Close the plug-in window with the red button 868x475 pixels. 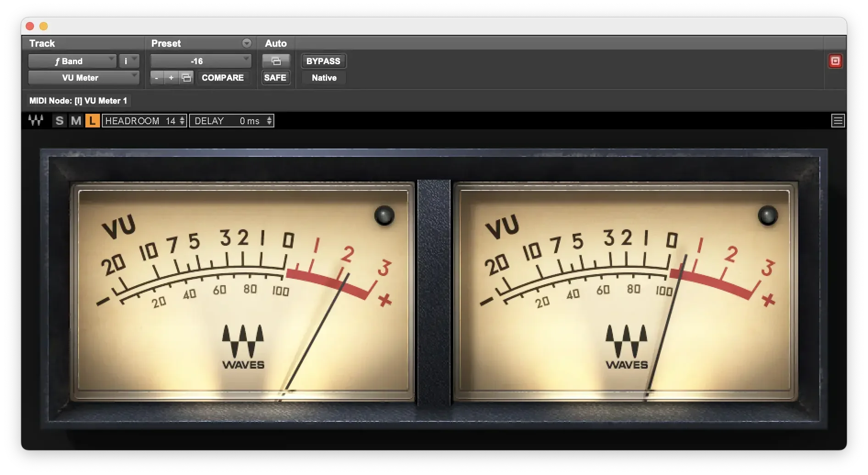coord(30,26)
